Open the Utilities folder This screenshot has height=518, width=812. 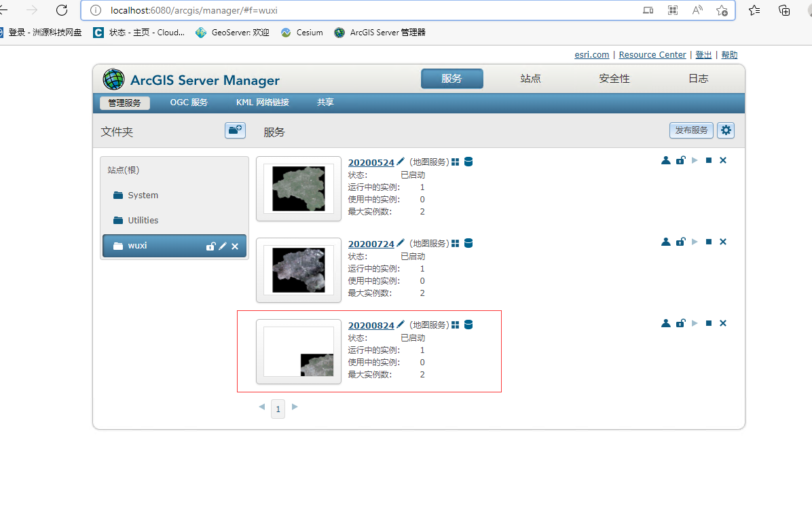143,221
